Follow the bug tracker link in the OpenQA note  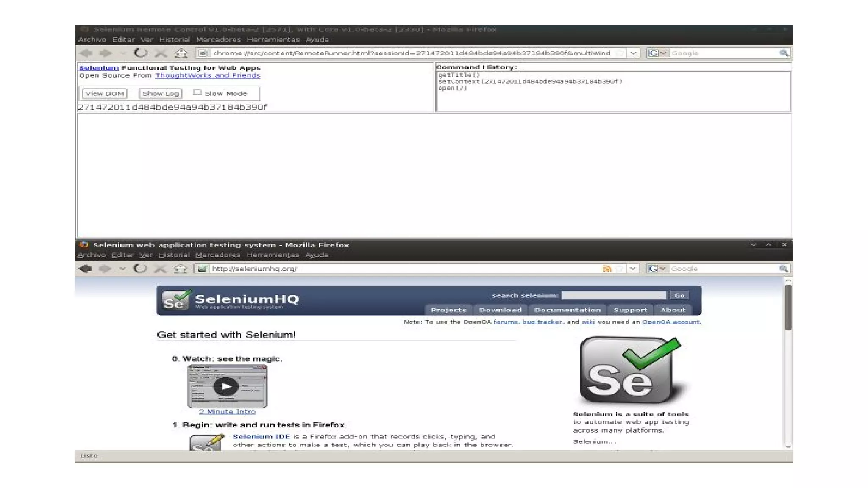point(542,322)
